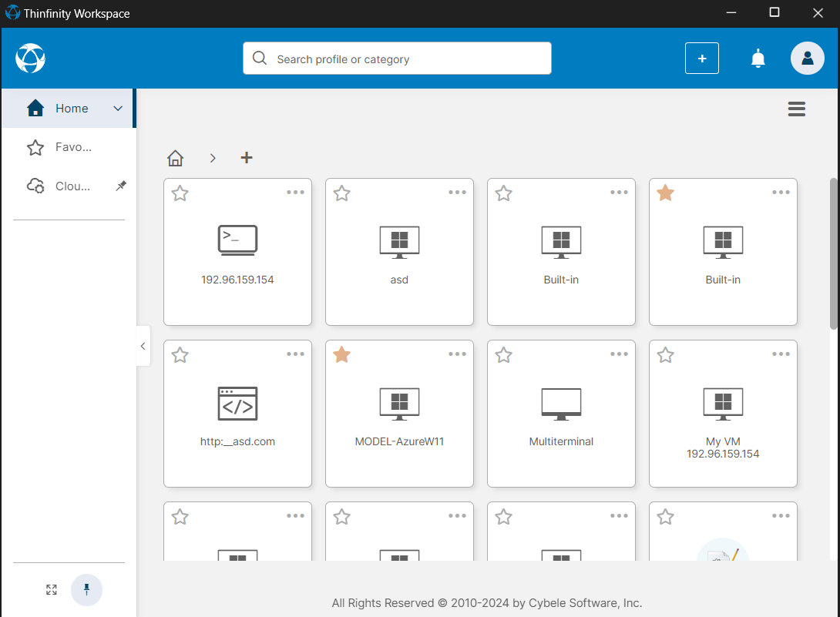Toggle the favorite star on My VM
The height and width of the screenshot is (617, 840).
click(x=665, y=355)
